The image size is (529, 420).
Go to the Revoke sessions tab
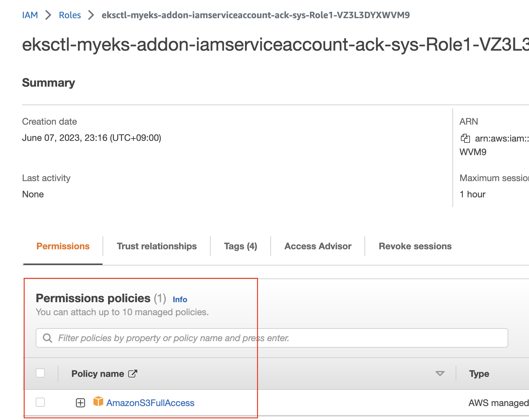415,246
